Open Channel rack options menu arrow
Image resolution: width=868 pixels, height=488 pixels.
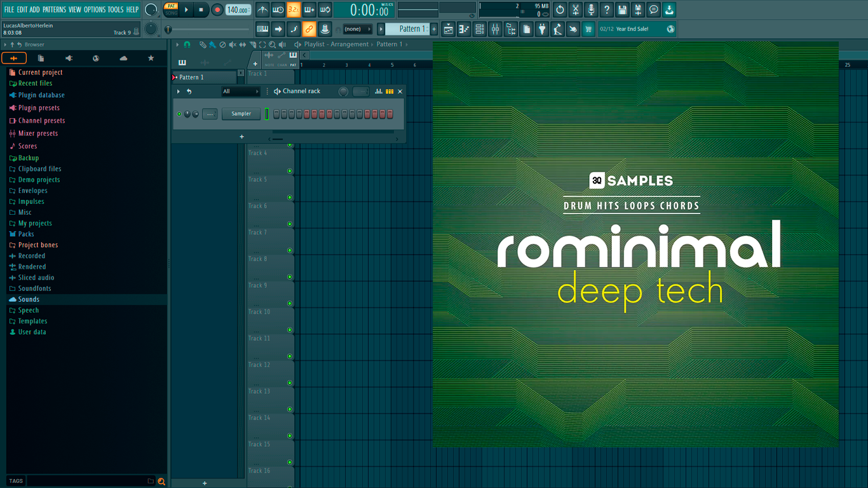coord(179,91)
